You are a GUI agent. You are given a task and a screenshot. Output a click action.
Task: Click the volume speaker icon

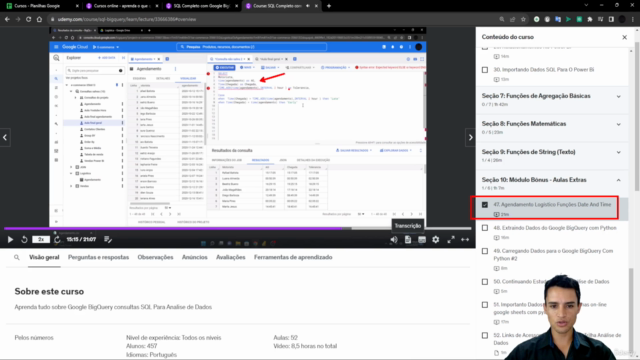tap(394, 240)
